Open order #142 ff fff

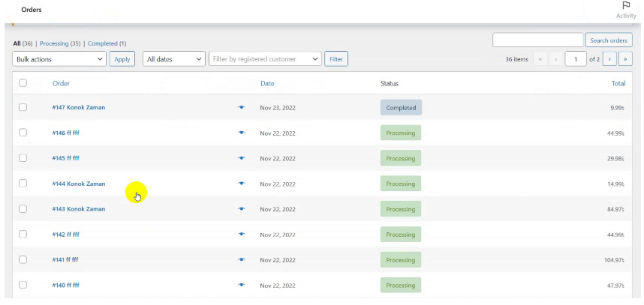coord(66,235)
